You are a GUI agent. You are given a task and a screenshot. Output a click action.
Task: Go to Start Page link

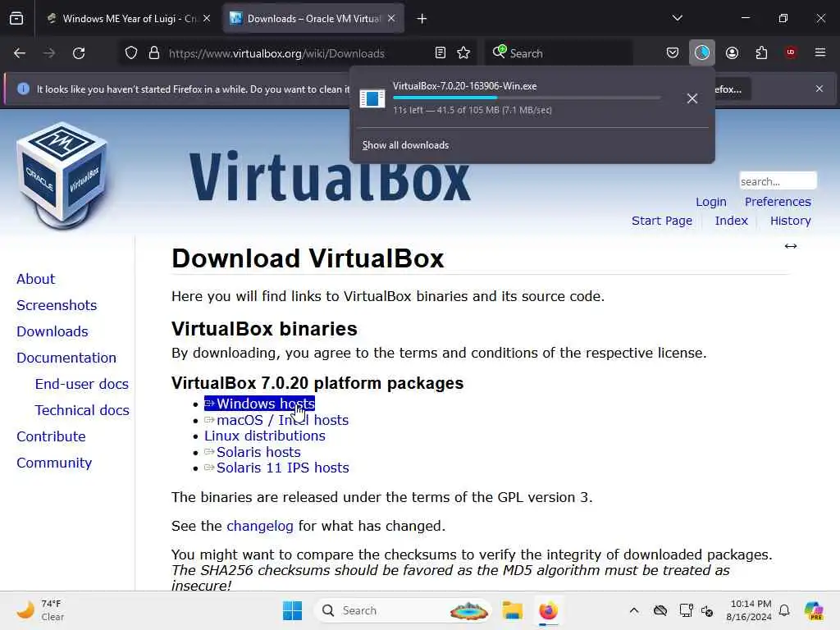[x=662, y=221]
